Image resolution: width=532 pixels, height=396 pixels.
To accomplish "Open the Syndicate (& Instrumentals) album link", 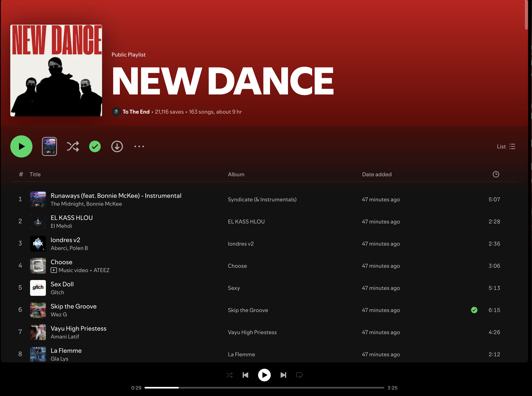I will coord(262,199).
